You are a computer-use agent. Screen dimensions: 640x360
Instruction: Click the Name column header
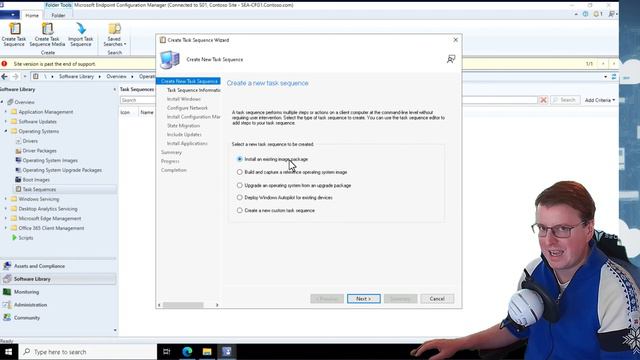point(147,112)
